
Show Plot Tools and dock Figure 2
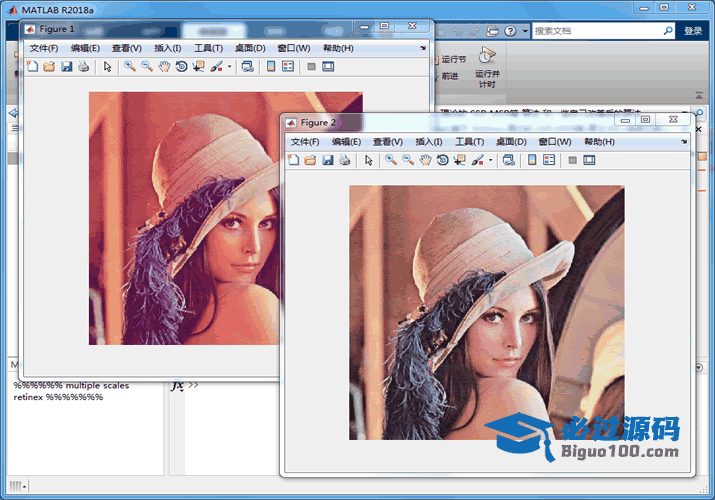coord(589,160)
